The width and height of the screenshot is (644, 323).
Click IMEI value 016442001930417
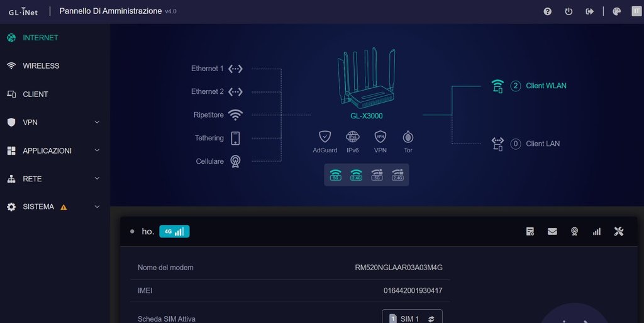point(413,290)
